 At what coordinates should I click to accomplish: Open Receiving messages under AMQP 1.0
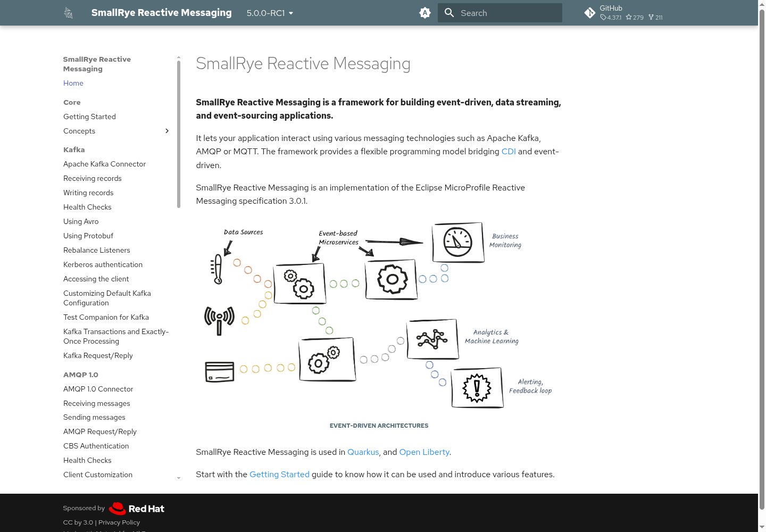pos(96,403)
